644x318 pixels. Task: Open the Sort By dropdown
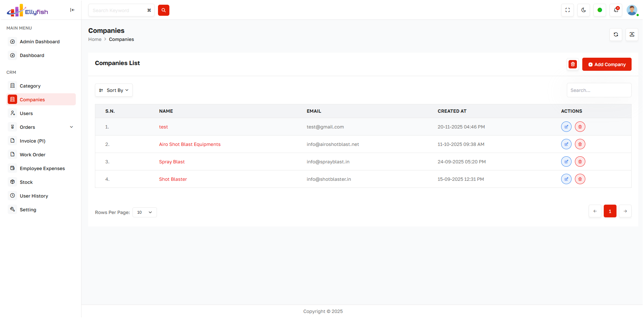coord(114,90)
